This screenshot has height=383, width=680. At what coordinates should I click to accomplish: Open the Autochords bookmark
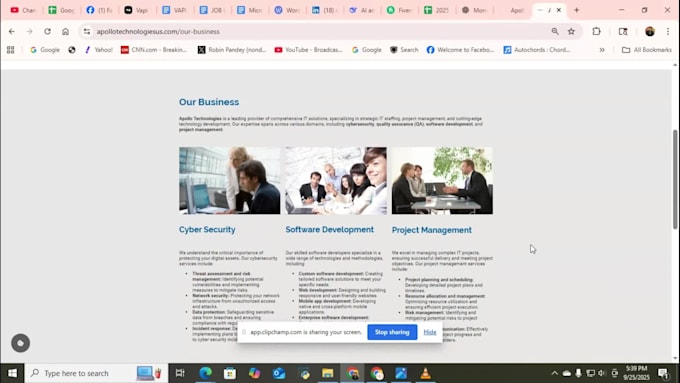537,50
